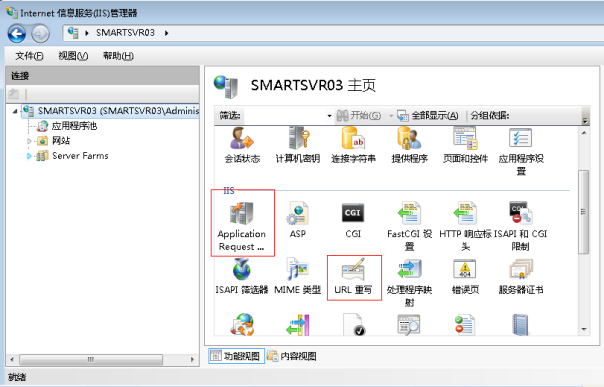The width and height of the screenshot is (604, 387).
Task: Open the 连接字符串 connection strings icon
Action: click(x=353, y=146)
